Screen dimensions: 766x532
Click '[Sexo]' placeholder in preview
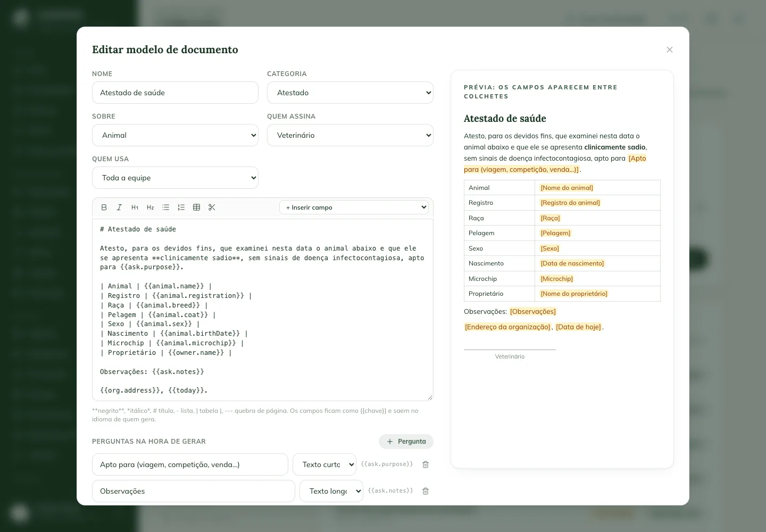(550, 248)
